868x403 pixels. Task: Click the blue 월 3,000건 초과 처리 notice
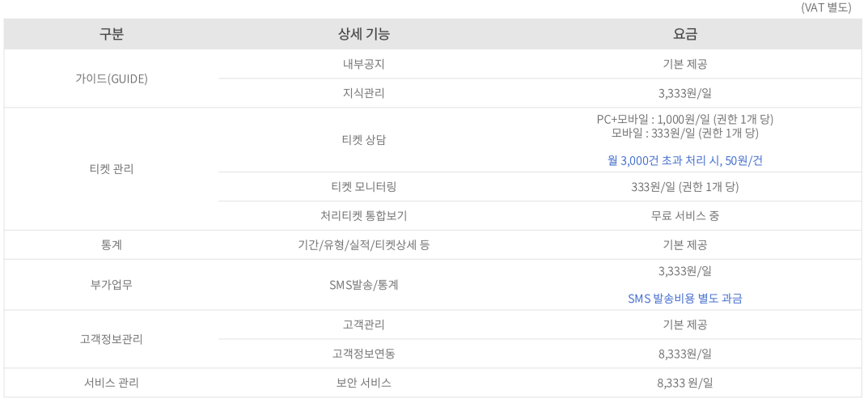pyautogui.click(x=684, y=161)
